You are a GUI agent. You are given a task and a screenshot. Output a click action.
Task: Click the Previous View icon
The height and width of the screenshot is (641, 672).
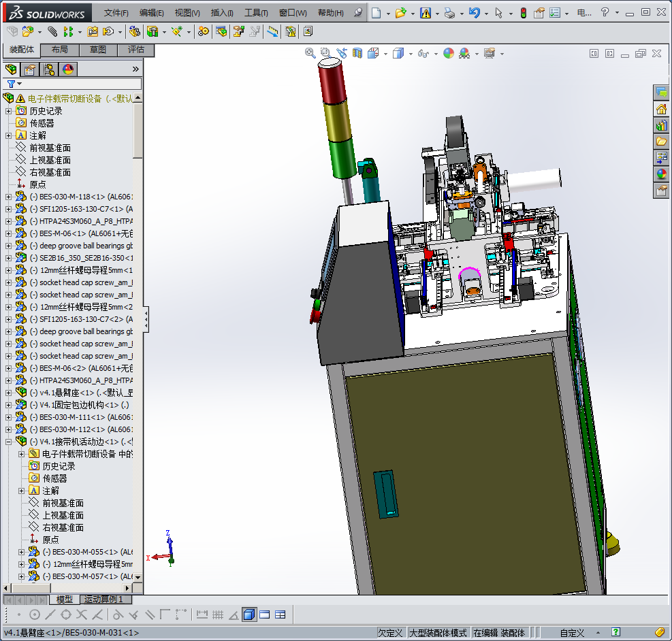342,53
